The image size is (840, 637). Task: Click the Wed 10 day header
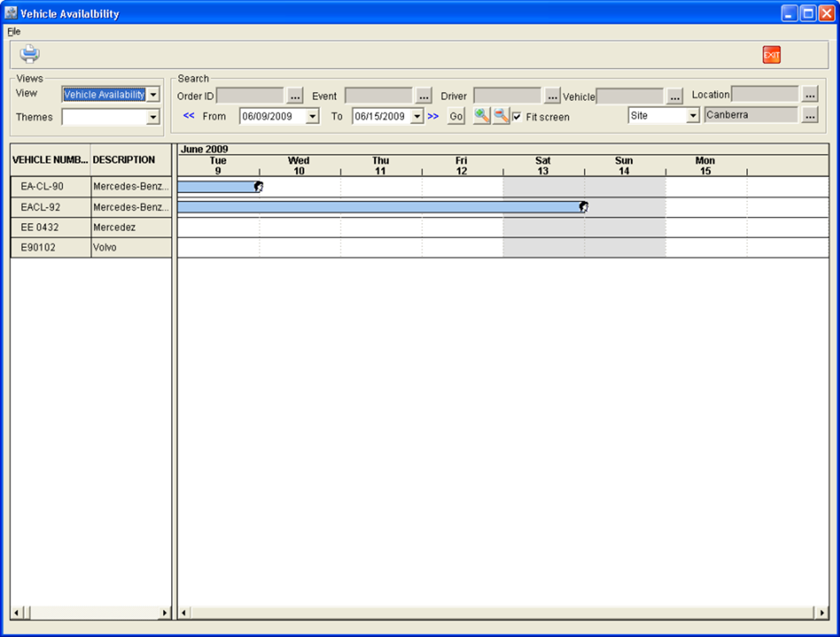coord(299,165)
